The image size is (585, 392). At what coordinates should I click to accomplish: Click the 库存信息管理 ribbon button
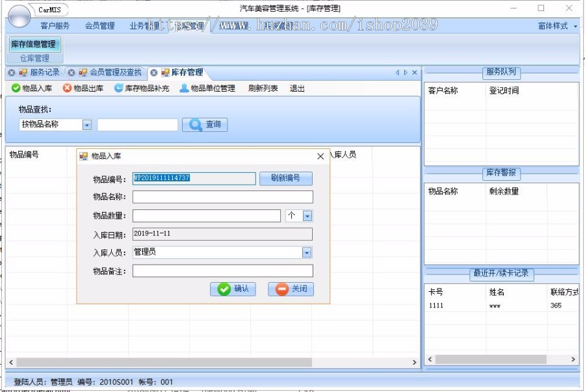[x=34, y=44]
